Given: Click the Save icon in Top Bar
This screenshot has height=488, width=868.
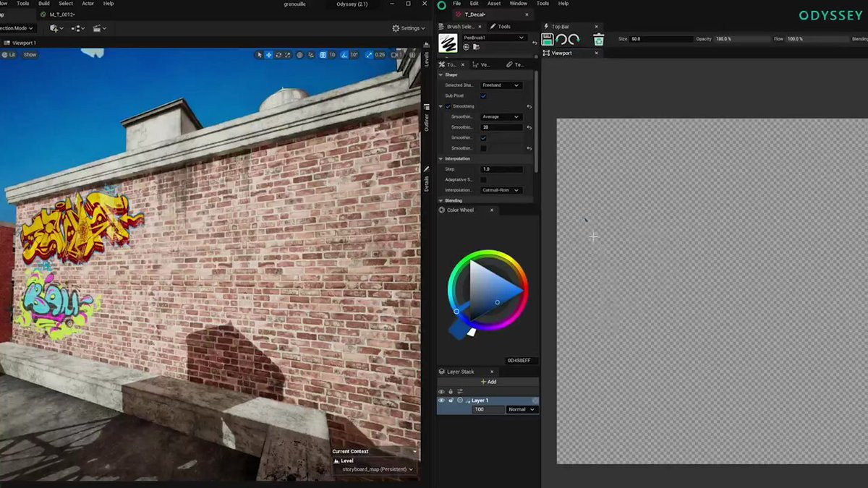Looking at the screenshot, I should (548, 40).
